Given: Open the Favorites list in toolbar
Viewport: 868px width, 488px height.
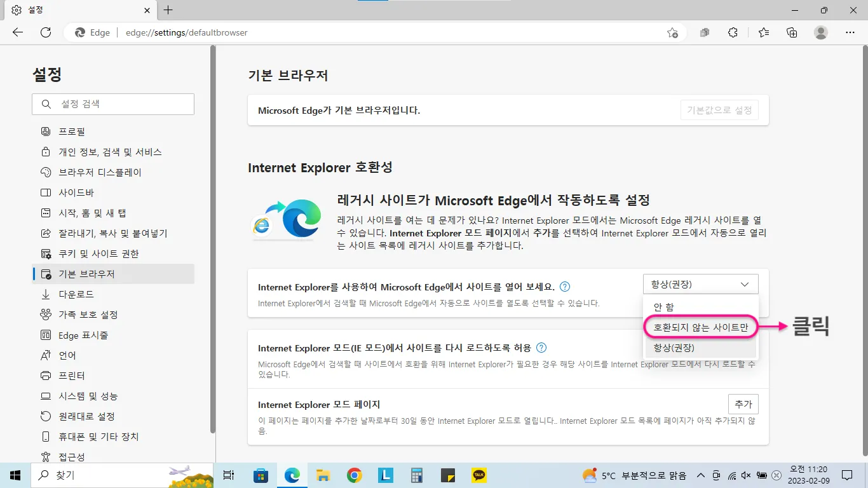Looking at the screenshot, I should click(763, 32).
